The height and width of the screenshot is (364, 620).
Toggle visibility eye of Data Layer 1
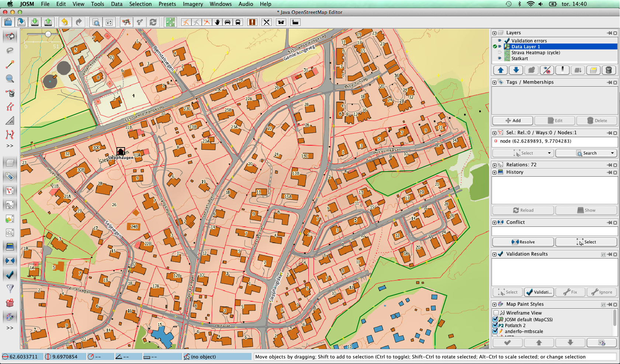[500, 46]
